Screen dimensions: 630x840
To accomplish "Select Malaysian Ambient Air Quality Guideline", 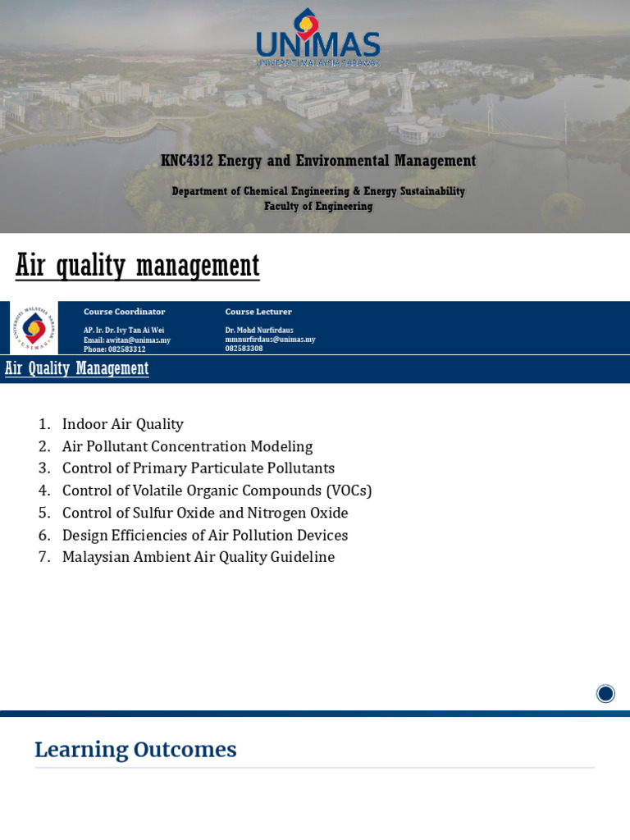I will click(x=199, y=557).
